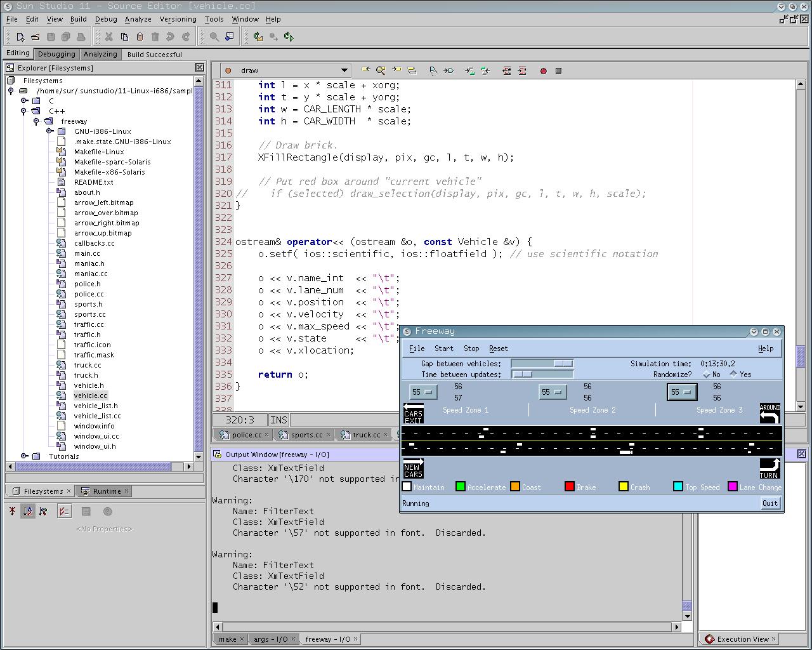812x650 pixels.
Task: Click the TURN arrow sign in Freeway
Action: [769, 468]
